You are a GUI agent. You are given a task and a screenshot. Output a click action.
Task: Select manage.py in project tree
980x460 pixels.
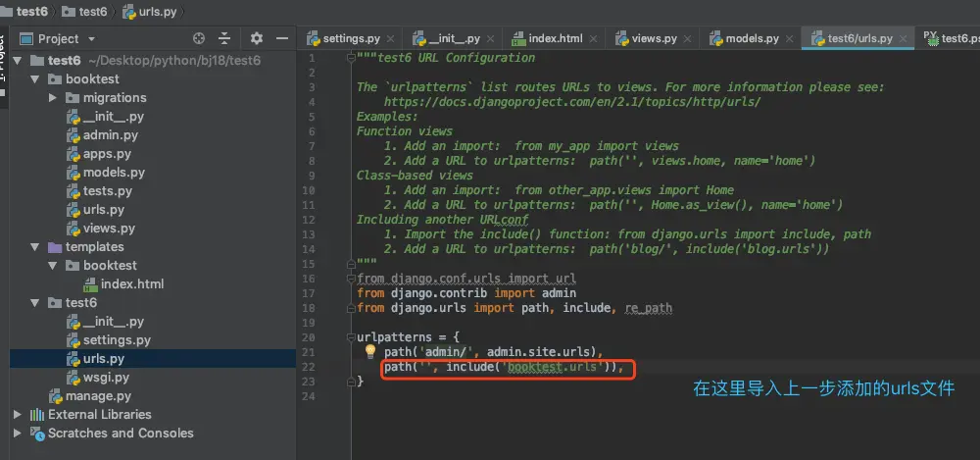[x=98, y=396]
